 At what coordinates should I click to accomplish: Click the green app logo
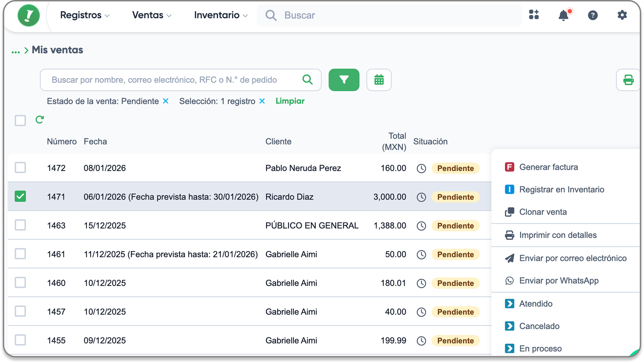coord(29,15)
